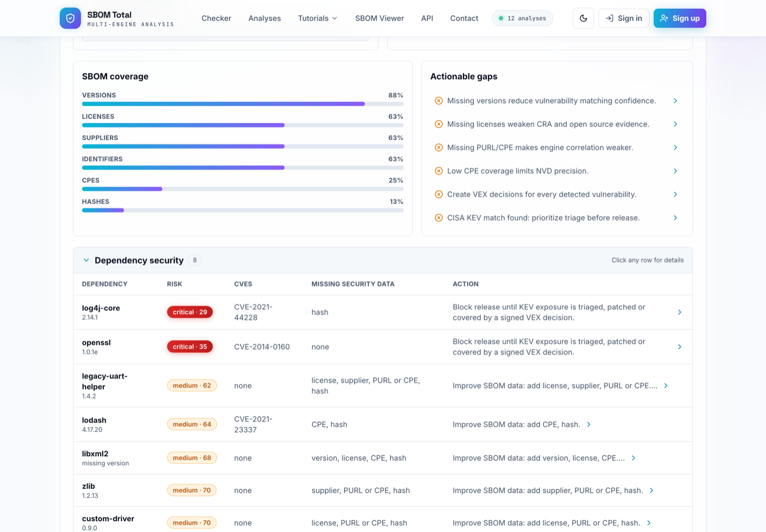Click the Dependency security count badge 8
The height and width of the screenshot is (532, 766).
coord(195,261)
